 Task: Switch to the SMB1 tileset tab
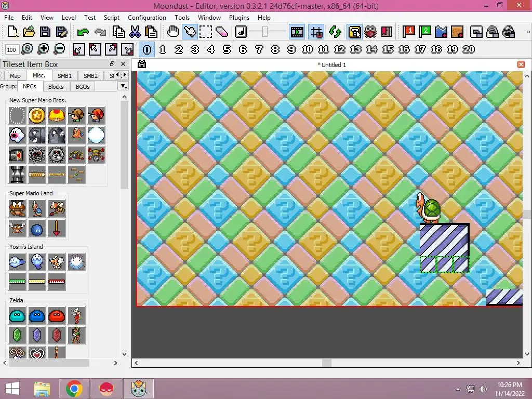(x=64, y=76)
